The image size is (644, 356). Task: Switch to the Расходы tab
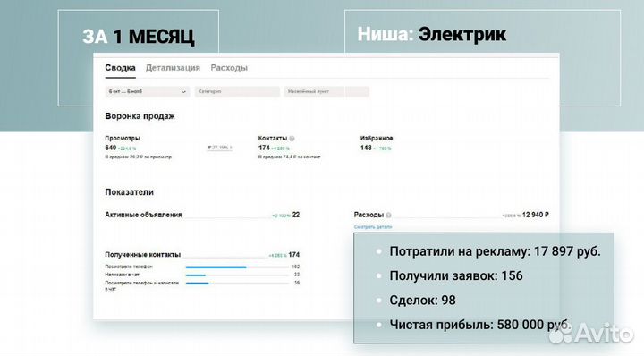[229, 68]
